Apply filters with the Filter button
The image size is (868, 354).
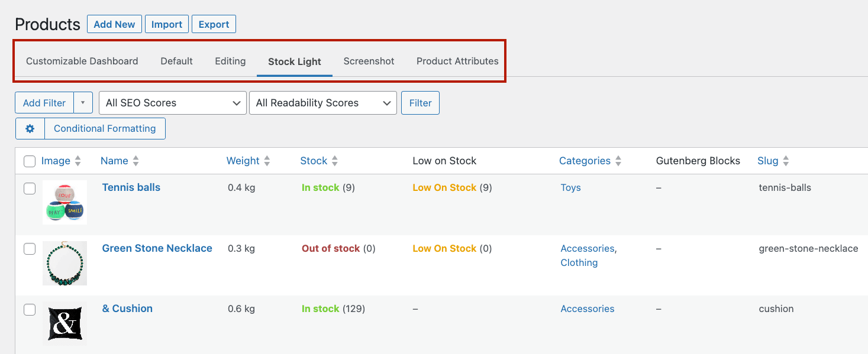pyautogui.click(x=420, y=102)
